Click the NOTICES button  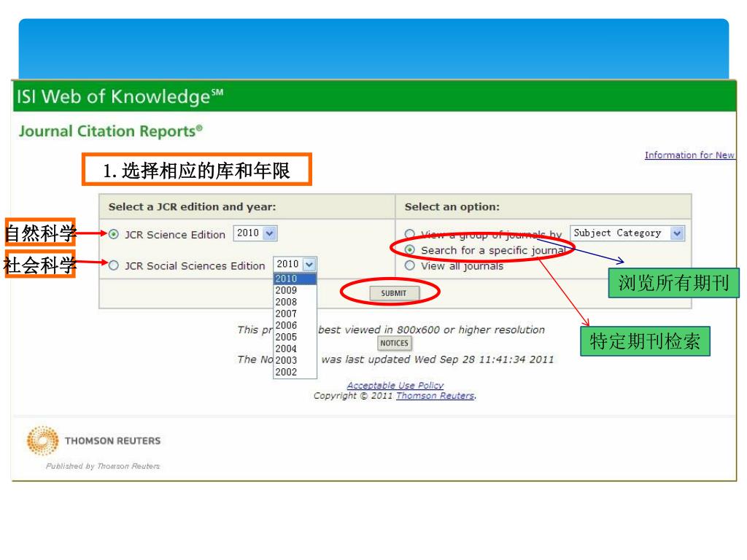pos(394,343)
